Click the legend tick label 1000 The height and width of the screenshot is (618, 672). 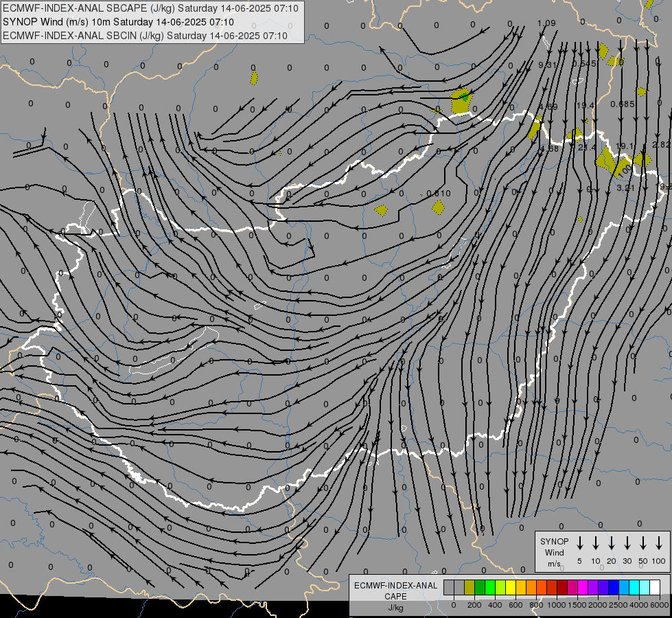[x=557, y=605]
